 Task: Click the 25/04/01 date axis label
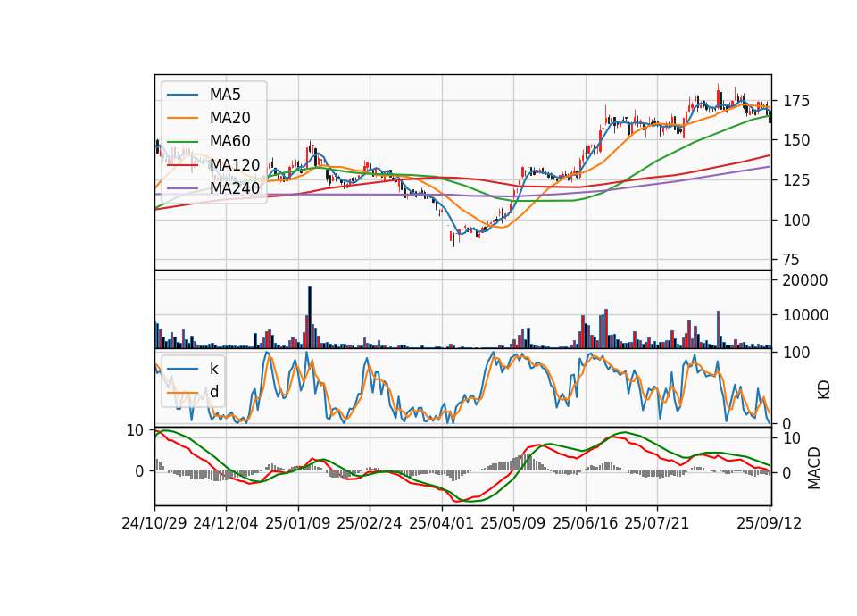point(442,523)
